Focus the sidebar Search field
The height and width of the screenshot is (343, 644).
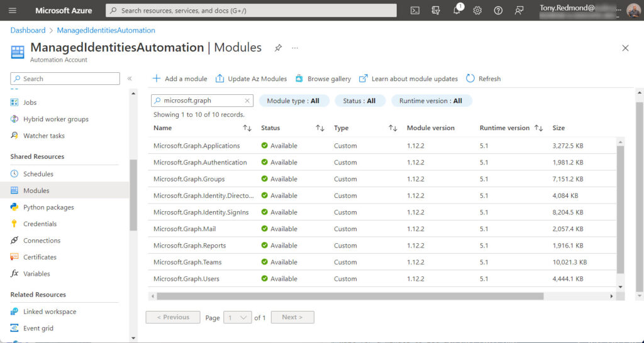(x=65, y=79)
